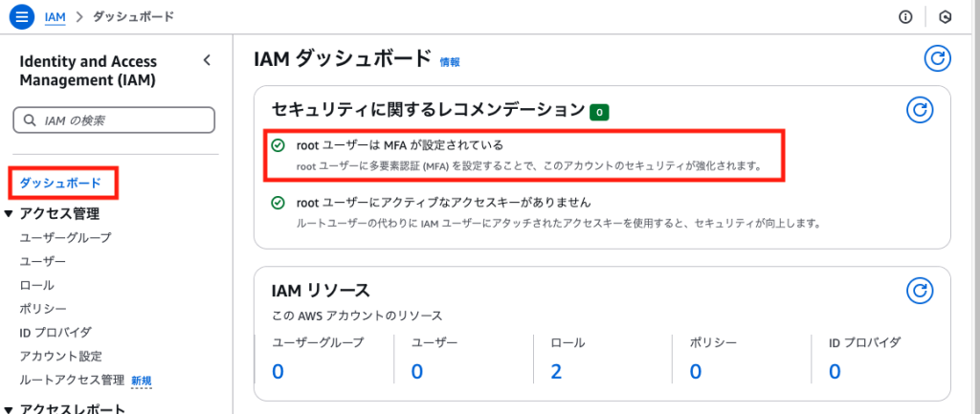Refresh the IAM リソース panel
The image size is (980, 414).
920,291
